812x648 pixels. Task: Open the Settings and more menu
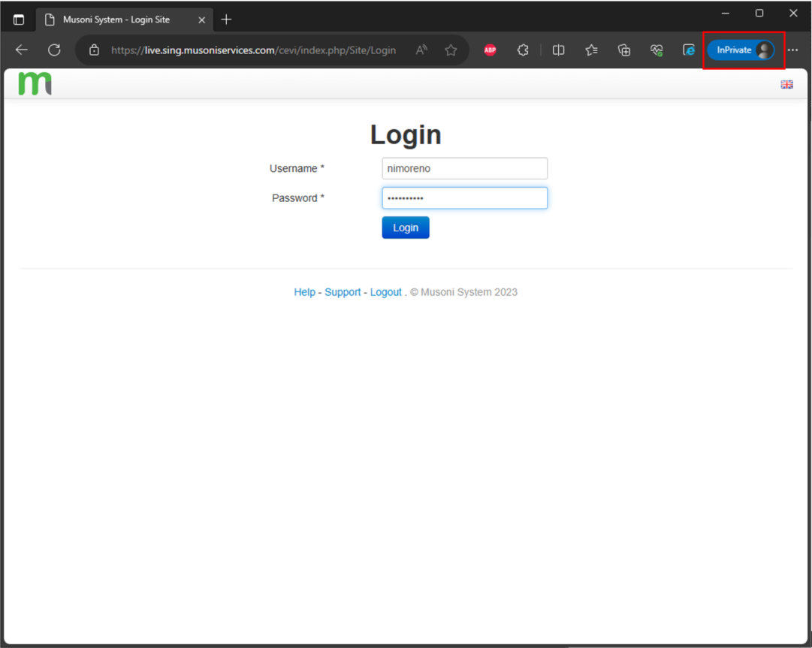pyautogui.click(x=792, y=50)
